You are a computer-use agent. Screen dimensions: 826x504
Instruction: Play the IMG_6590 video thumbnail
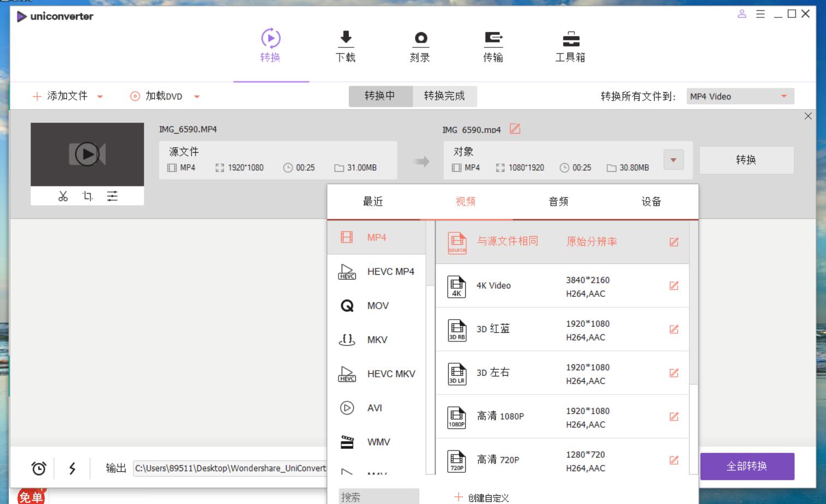87,154
